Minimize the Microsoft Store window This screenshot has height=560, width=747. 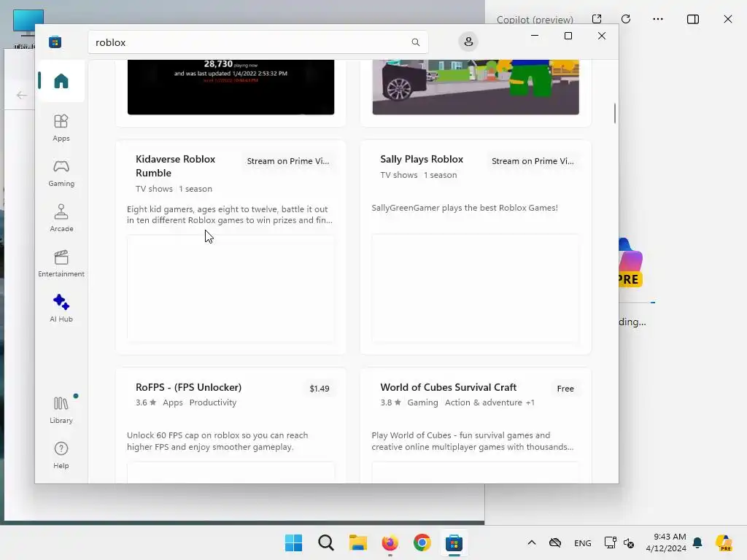pyautogui.click(x=535, y=36)
